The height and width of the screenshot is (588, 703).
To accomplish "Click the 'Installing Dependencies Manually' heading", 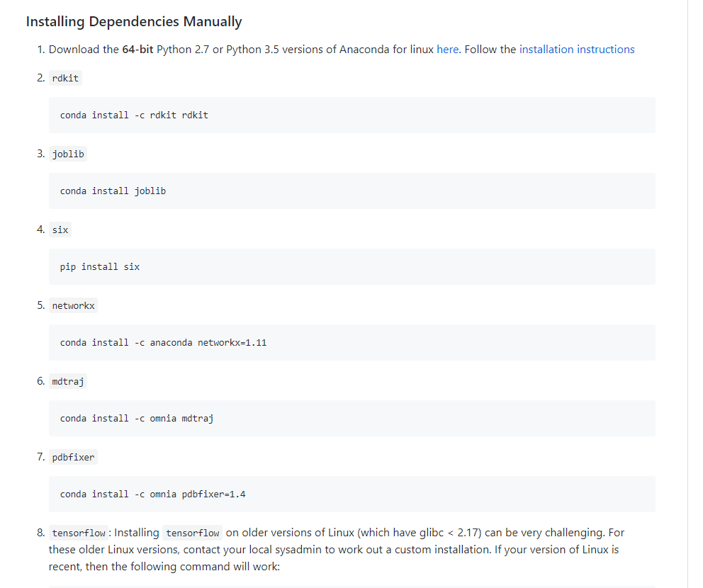I will (134, 21).
